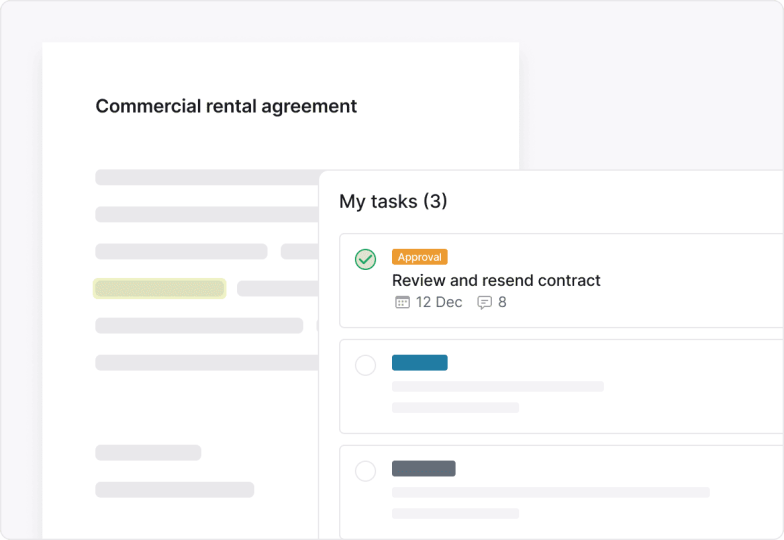Image resolution: width=784 pixels, height=540 pixels.
Task: Open the third task via its long title line
Action: (550, 492)
